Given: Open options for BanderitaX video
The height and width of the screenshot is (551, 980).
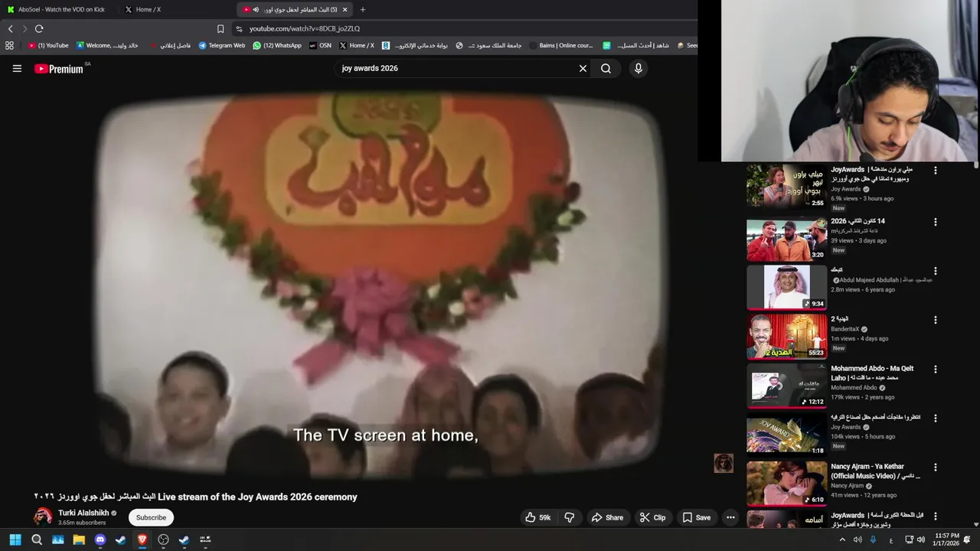Looking at the screenshot, I should (x=935, y=320).
